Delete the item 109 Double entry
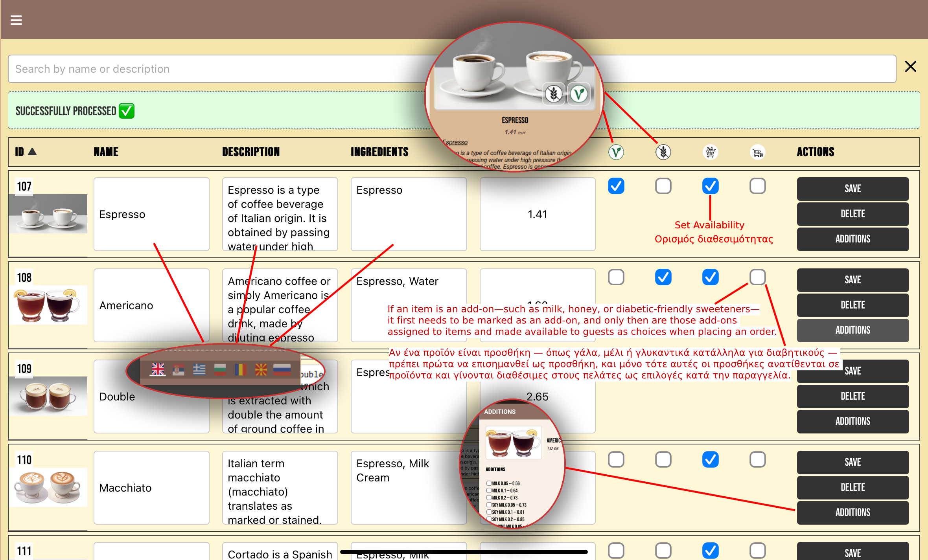This screenshot has height=560, width=928. click(853, 396)
